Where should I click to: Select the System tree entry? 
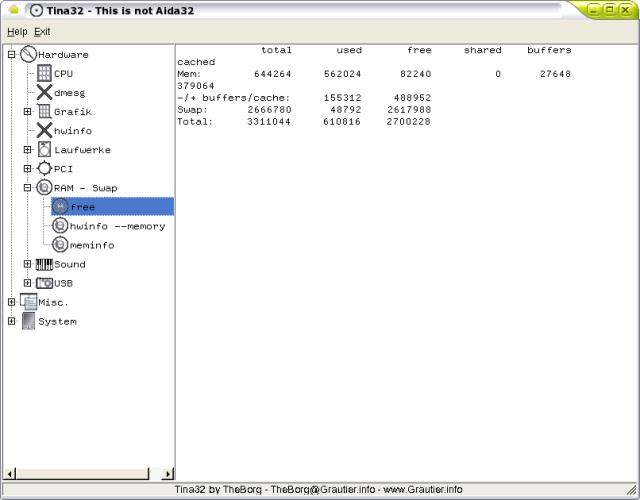coord(57,322)
